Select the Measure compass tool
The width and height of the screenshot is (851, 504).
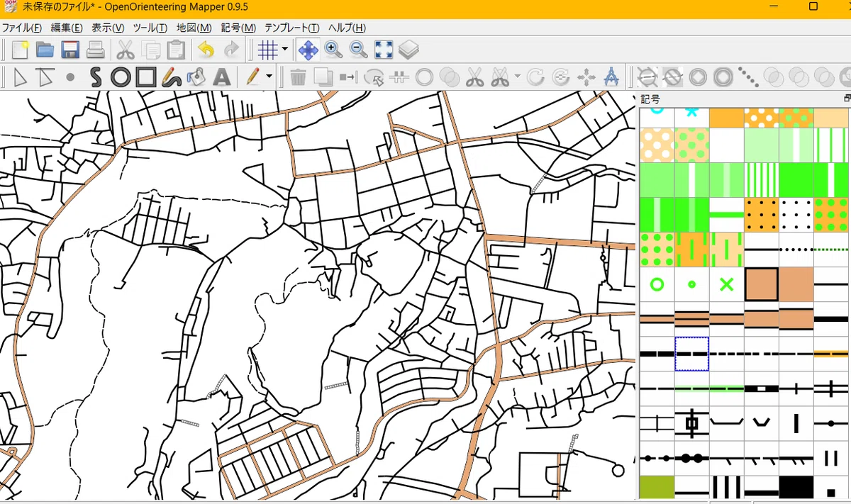click(611, 77)
